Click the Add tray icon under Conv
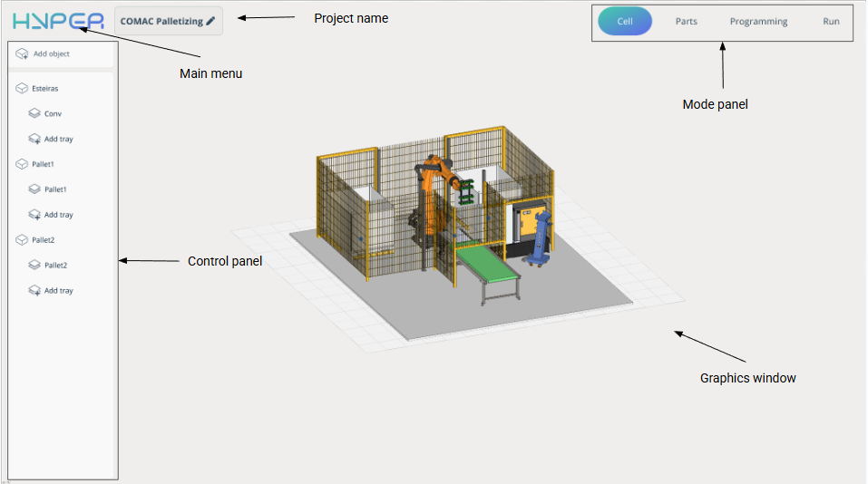Image resolution: width=868 pixels, height=484 pixels. click(x=34, y=140)
